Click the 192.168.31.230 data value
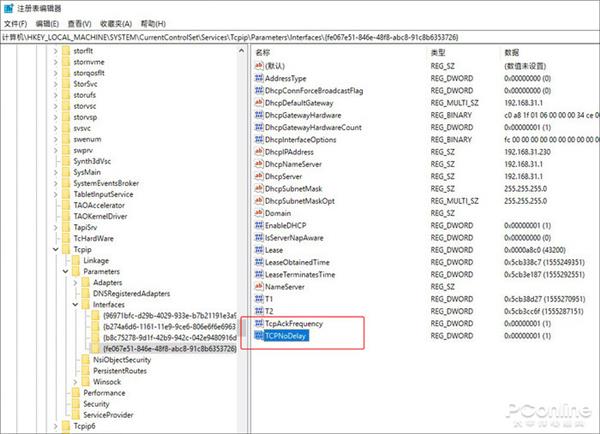The image size is (600, 434). click(527, 152)
